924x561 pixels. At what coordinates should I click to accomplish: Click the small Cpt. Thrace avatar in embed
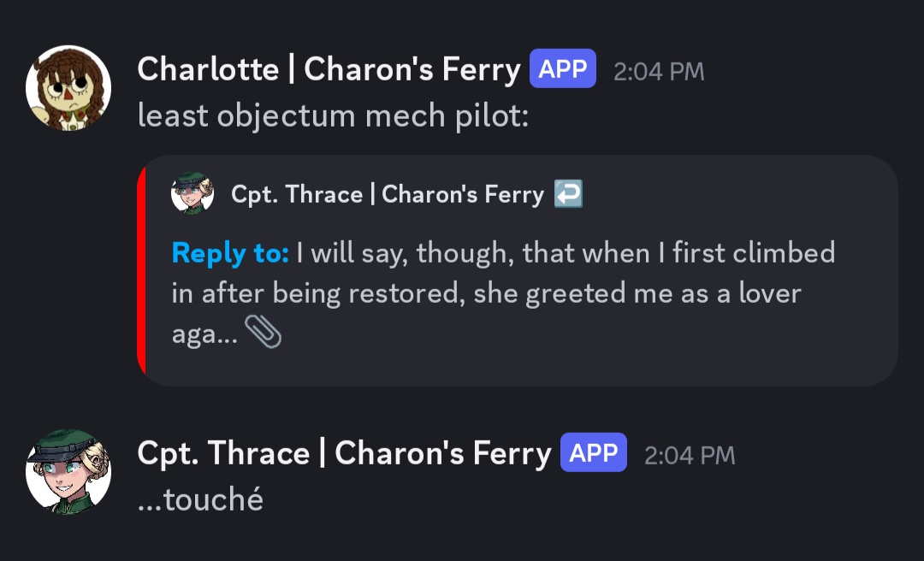[x=192, y=194]
